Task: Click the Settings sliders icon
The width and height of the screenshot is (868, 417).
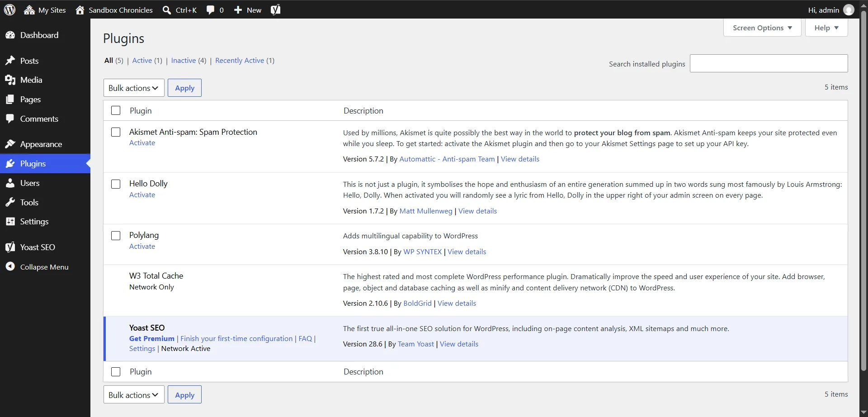Action: click(10, 222)
